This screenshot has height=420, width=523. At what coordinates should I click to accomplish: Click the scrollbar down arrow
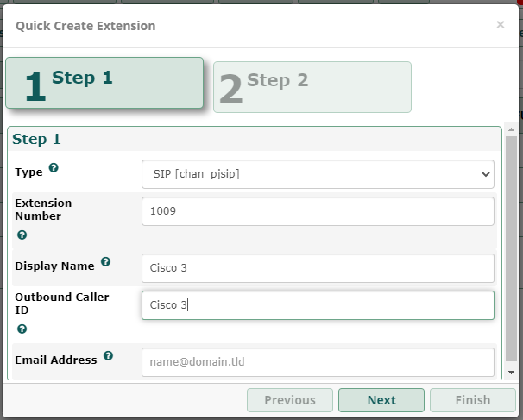(x=511, y=373)
